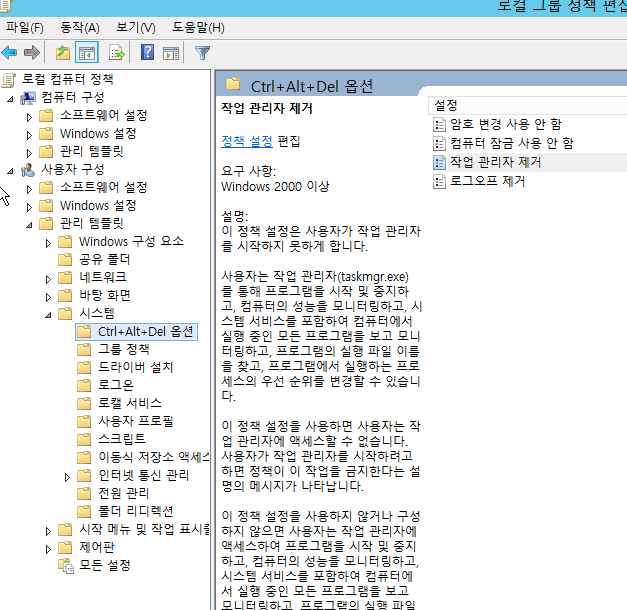Image resolution: width=627 pixels, height=610 pixels.
Task: Toggle the Show/Hide console tree icon
Action: coord(87,52)
